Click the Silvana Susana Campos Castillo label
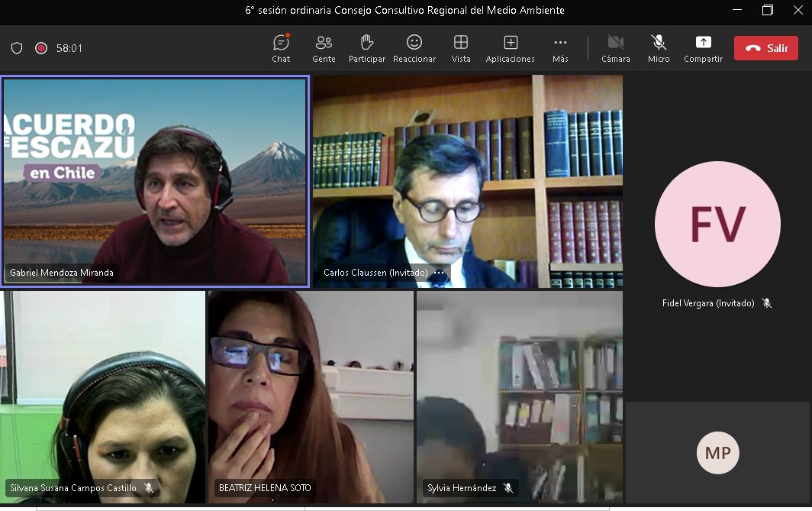The image size is (812, 511). coord(73,487)
